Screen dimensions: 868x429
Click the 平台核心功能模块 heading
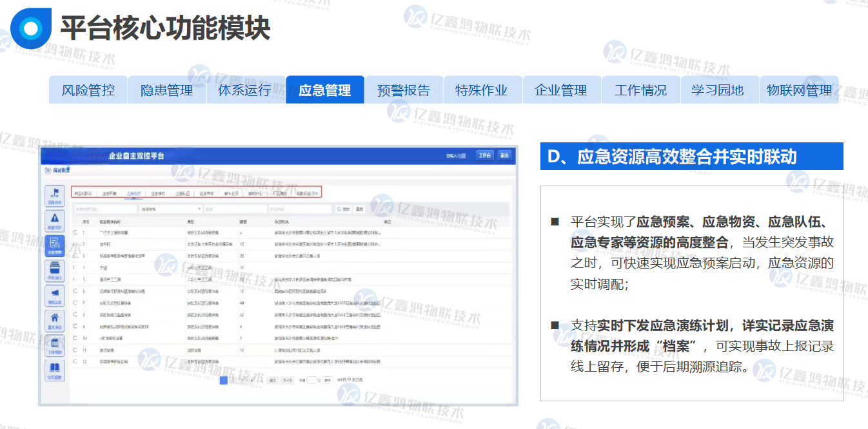(165, 28)
